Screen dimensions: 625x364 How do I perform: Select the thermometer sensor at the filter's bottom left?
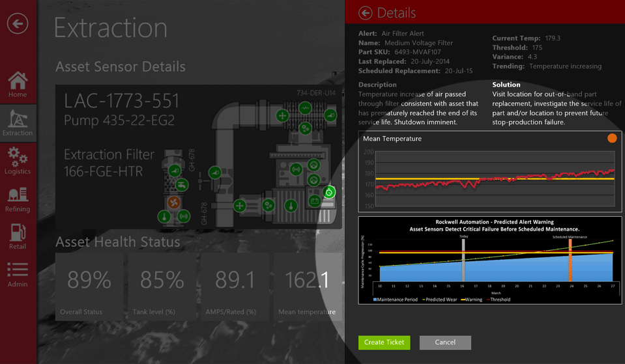(164, 216)
